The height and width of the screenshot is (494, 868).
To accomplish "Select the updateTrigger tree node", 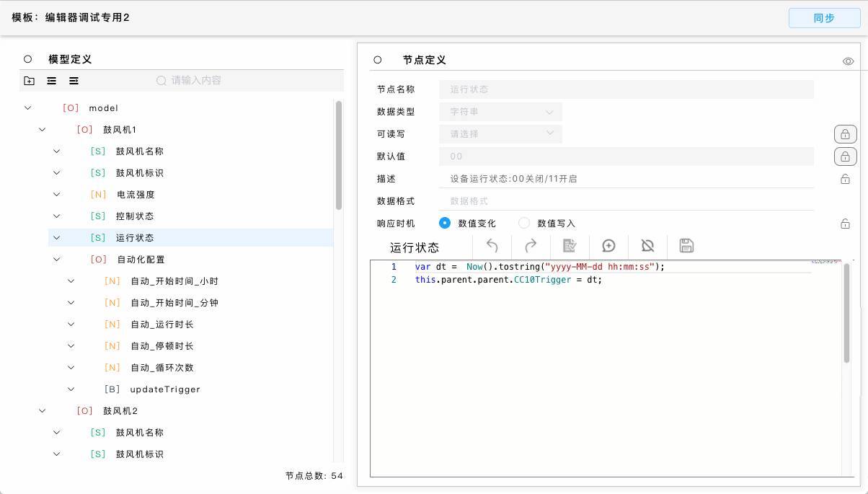I will pyautogui.click(x=164, y=389).
